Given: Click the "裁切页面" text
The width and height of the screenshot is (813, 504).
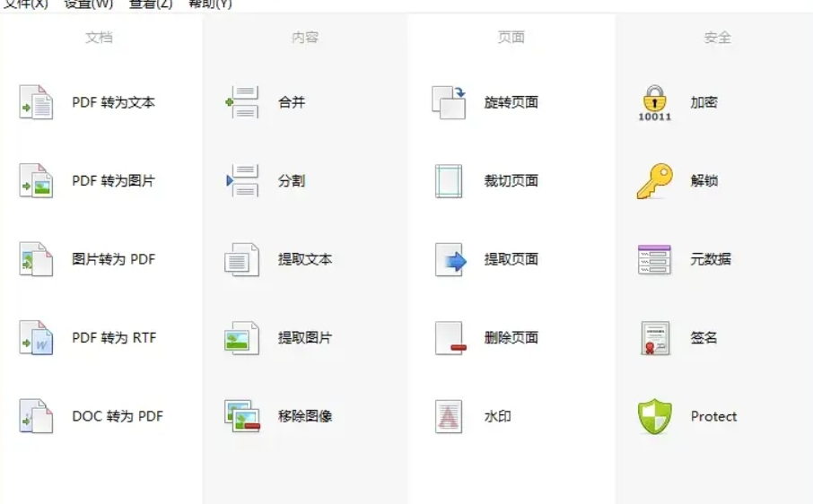Looking at the screenshot, I should [511, 181].
